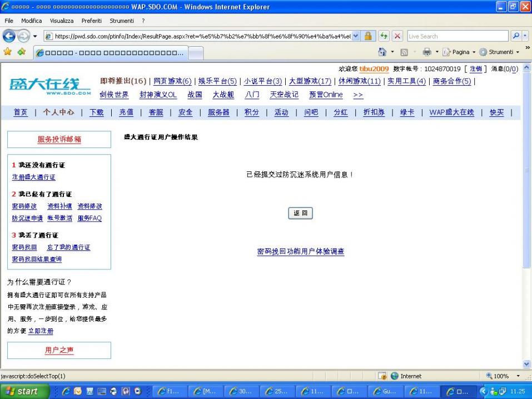Open the 服务投诉邮箱 link

click(59, 139)
